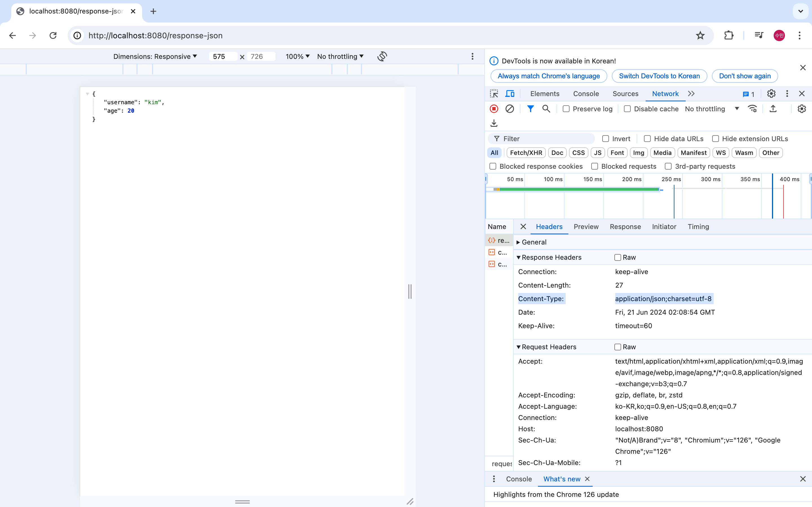Toggle the network filter funnel icon
Screen dimensions: 812x507
530,109
